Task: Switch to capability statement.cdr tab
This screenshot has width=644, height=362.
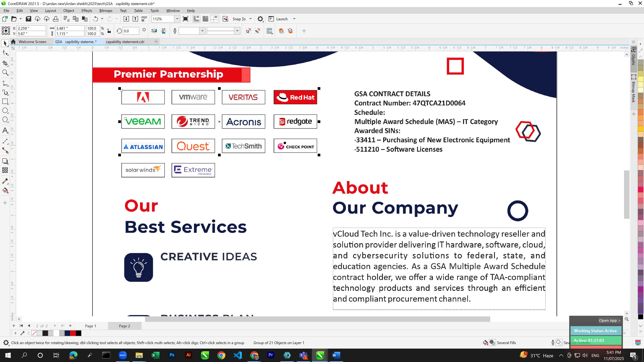Action: tap(125, 42)
